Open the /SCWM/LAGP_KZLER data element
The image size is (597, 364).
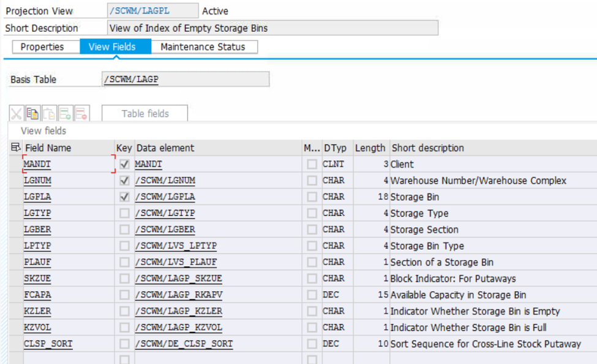179,311
